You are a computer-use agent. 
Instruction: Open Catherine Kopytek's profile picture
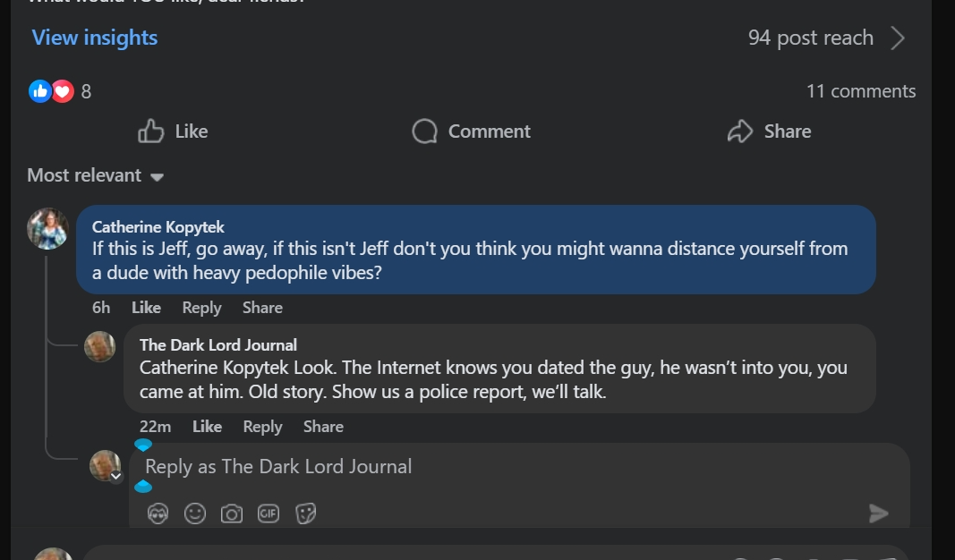(x=48, y=228)
